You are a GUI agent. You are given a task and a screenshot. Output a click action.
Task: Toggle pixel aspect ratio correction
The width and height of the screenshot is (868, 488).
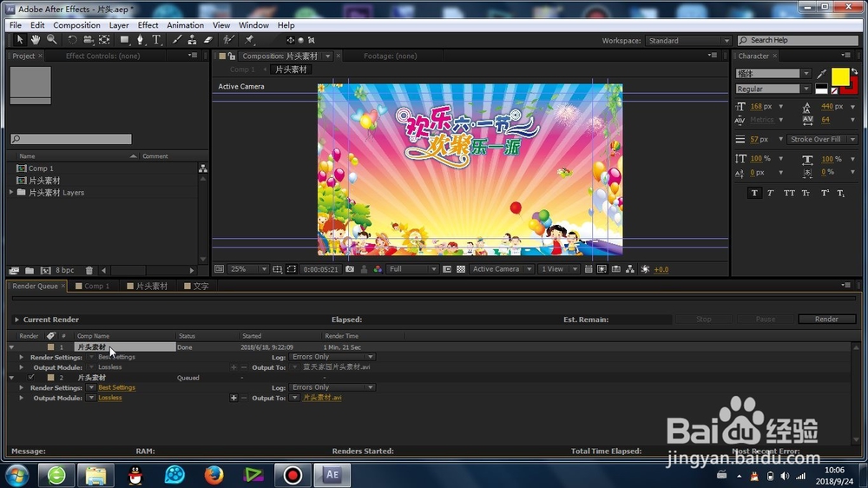pos(589,269)
